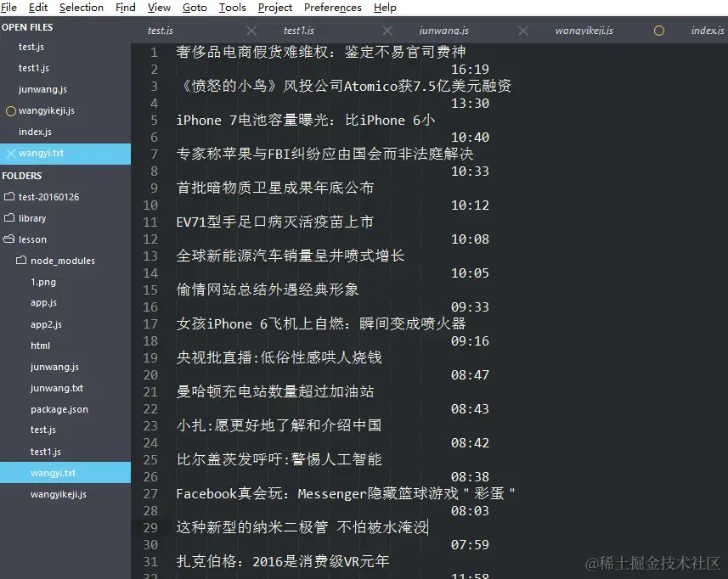
Task: Expand the test-20160126 folder icon
Action: [x=9, y=197]
